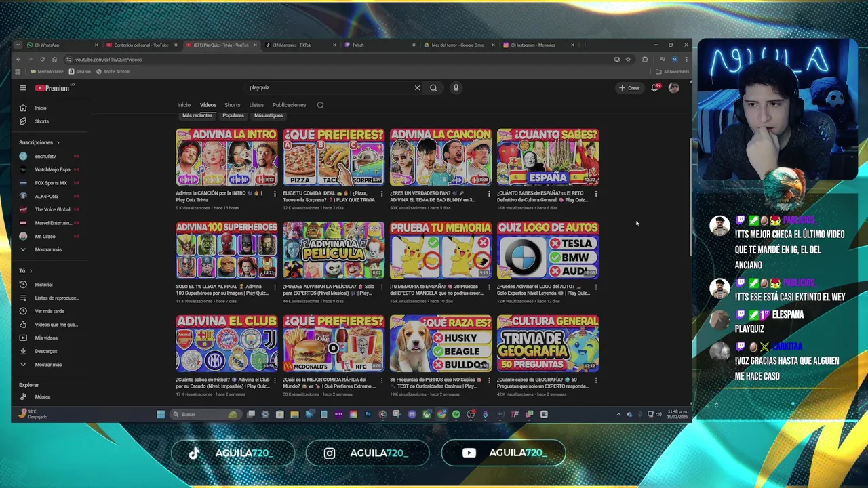The width and height of the screenshot is (868, 488).
Task: Open the enchufetv subscription
Action: pos(45,156)
